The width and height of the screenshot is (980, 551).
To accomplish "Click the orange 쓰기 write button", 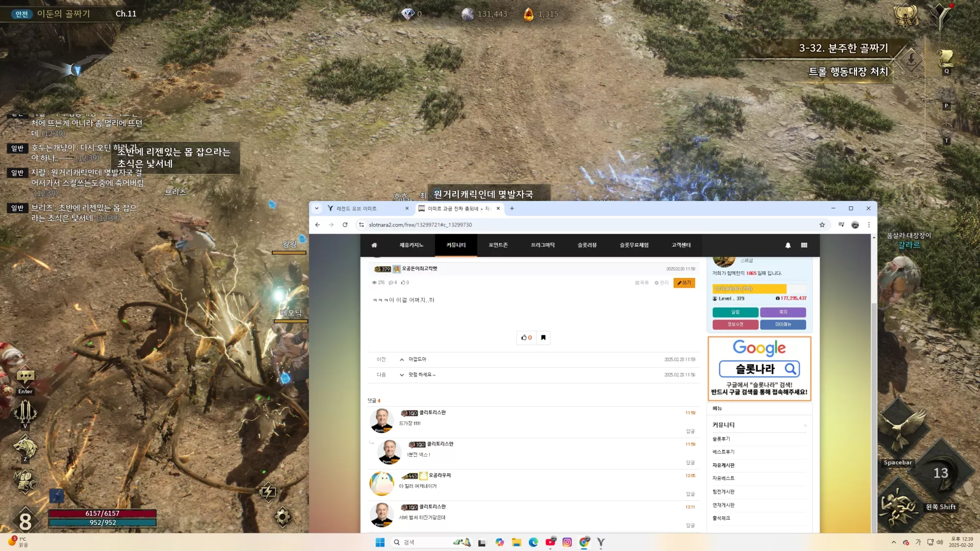I will click(x=684, y=283).
